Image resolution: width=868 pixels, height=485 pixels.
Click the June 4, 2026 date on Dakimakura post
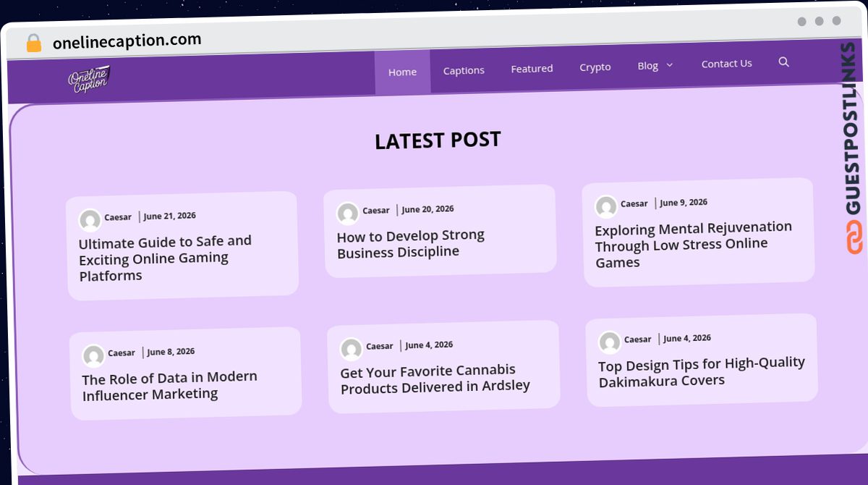(687, 338)
